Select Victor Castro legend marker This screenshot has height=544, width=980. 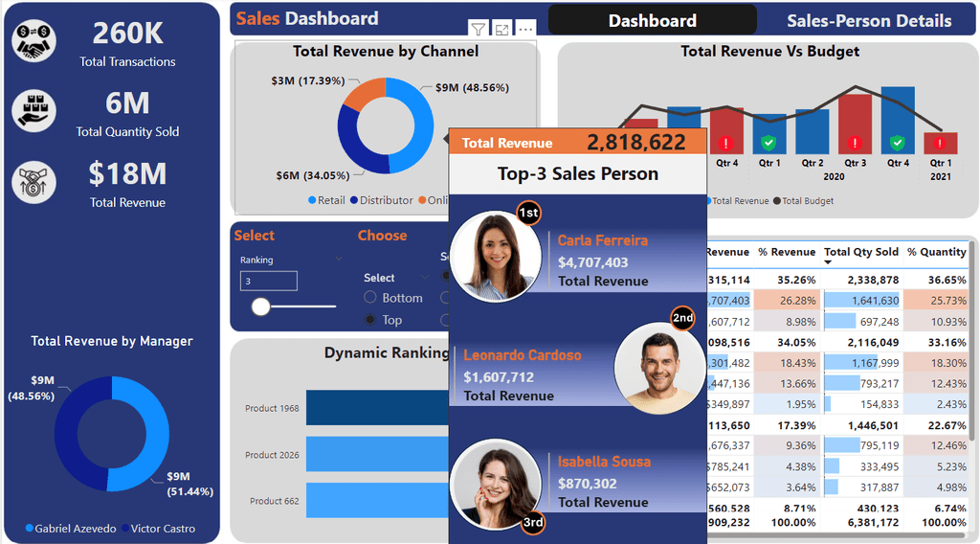click(125, 529)
